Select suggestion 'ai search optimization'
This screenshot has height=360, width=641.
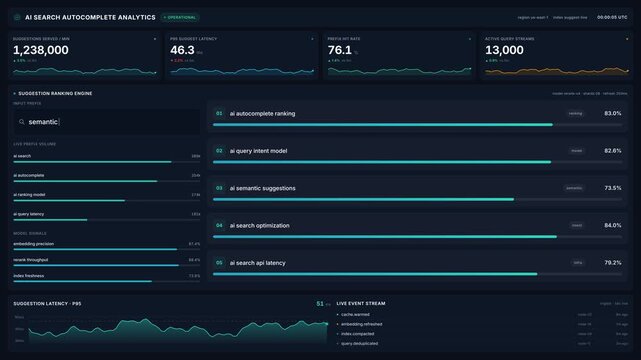point(417,229)
